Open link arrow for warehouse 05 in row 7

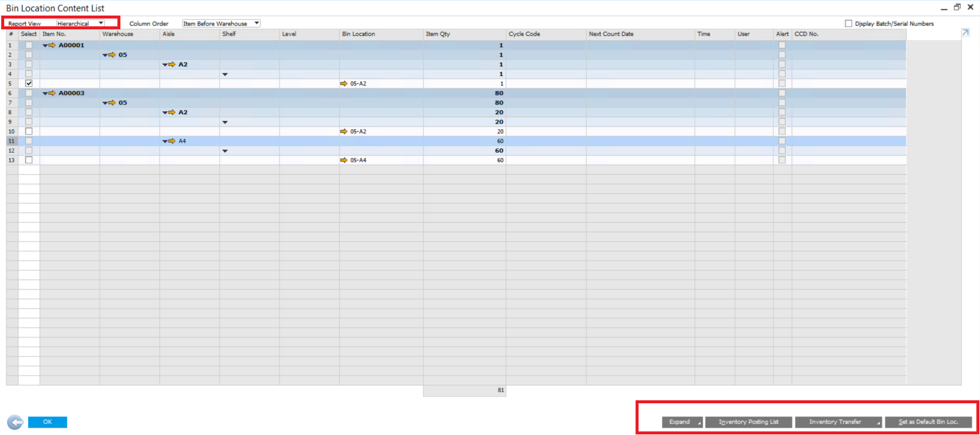(112, 103)
